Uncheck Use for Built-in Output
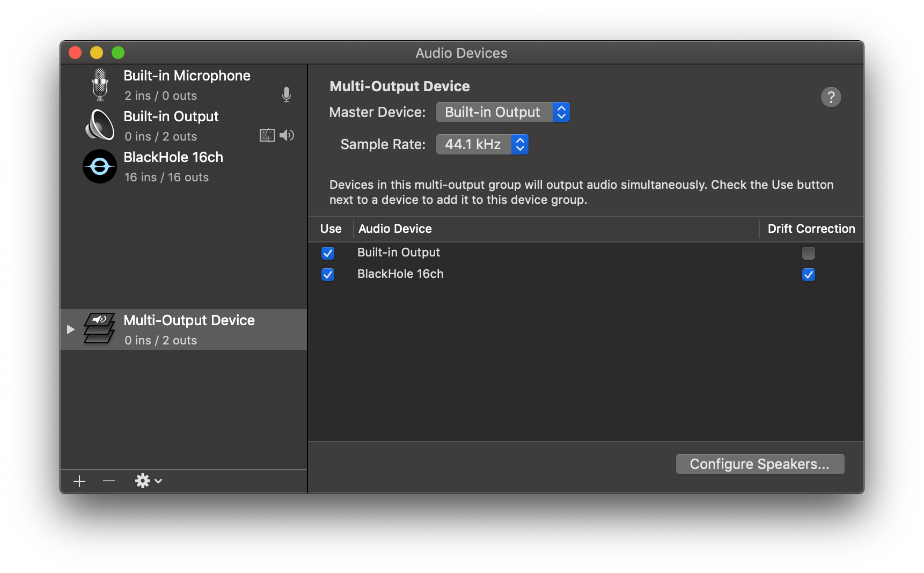This screenshot has width=924, height=573. (x=328, y=253)
